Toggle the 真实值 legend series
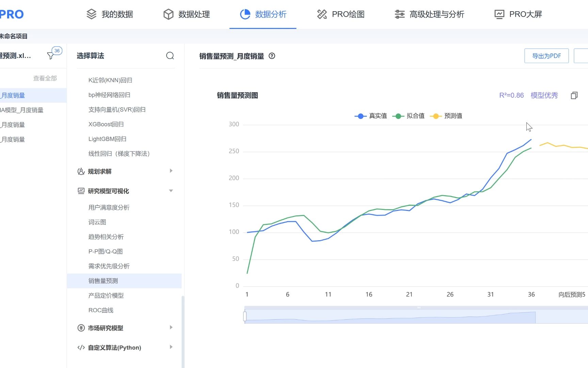This screenshot has width=588, height=368. click(371, 116)
